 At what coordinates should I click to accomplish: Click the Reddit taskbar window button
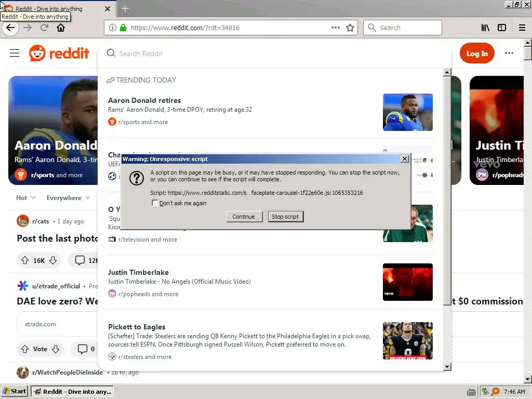[x=72, y=392]
